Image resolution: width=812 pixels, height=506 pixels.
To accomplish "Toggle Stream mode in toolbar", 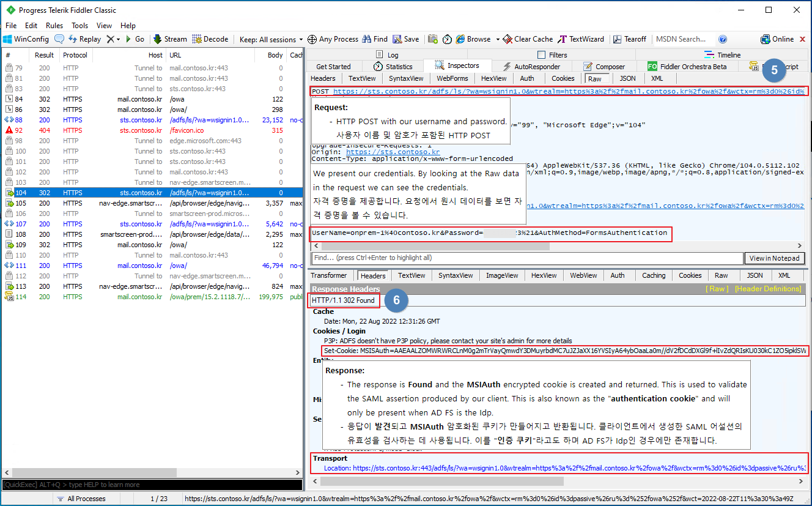I will [170, 39].
